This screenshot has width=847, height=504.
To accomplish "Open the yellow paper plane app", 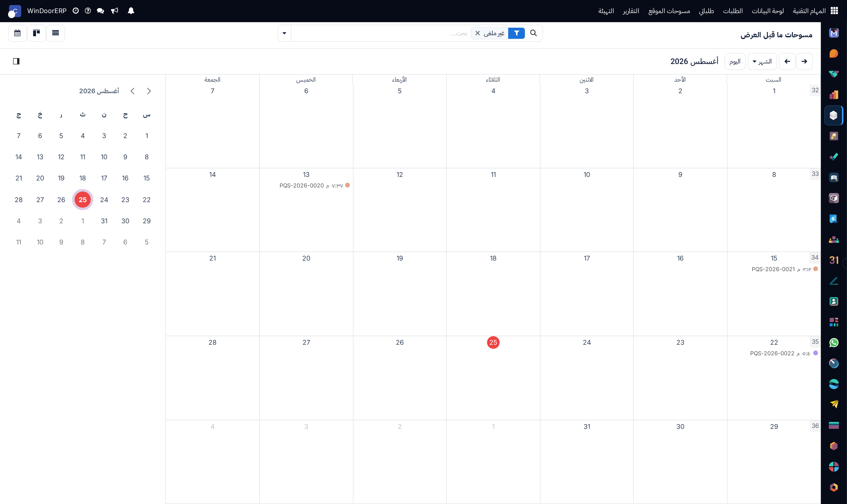I will click(x=834, y=404).
